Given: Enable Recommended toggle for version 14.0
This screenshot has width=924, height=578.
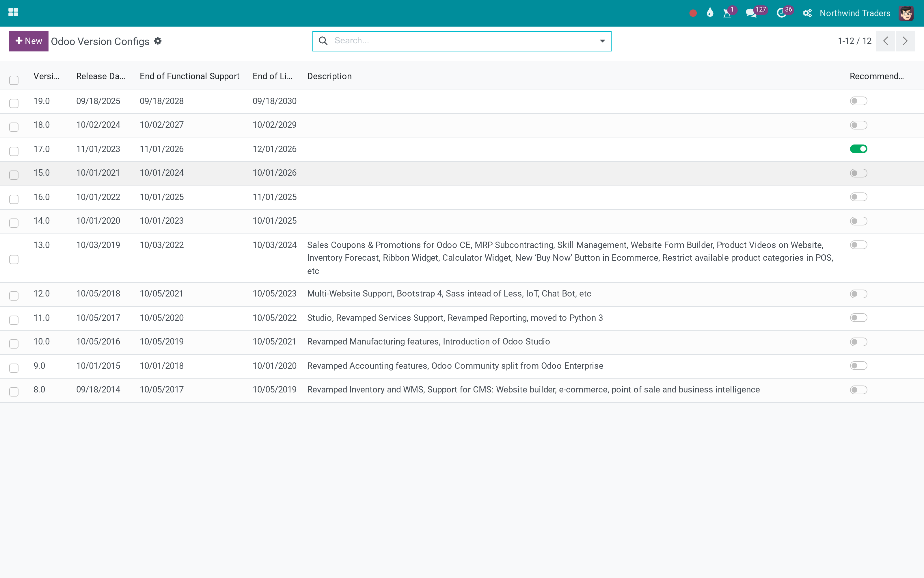Looking at the screenshot, I should tap(858, 221).
